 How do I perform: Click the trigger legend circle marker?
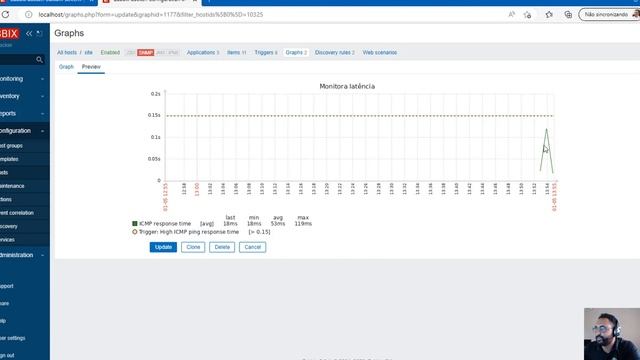click(x=135, y=232)
